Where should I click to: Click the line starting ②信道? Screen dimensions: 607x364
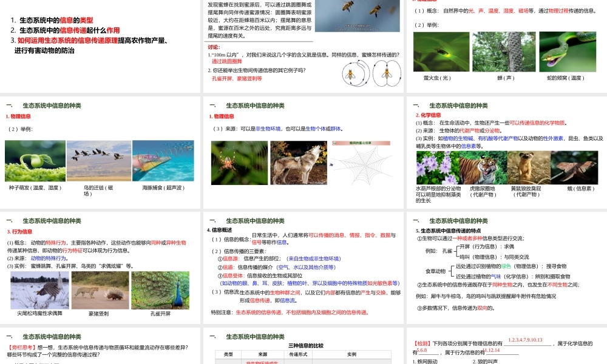click(x=277, y=268)
